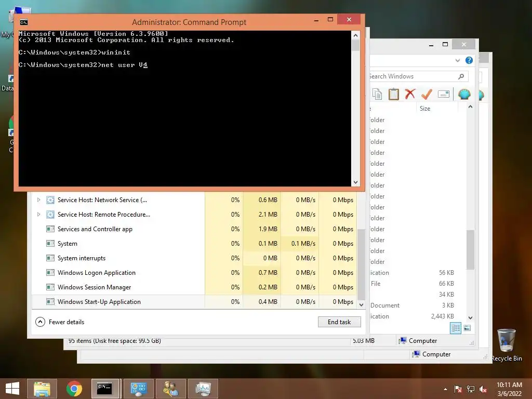Collapse Task Manager using Fewer details arrow

[40, 322]
